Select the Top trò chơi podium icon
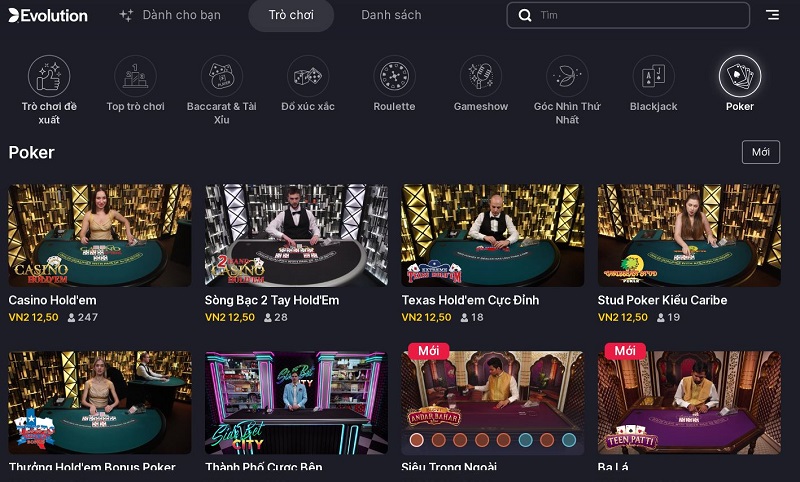The image size is (800, 482). pos(135,76)
